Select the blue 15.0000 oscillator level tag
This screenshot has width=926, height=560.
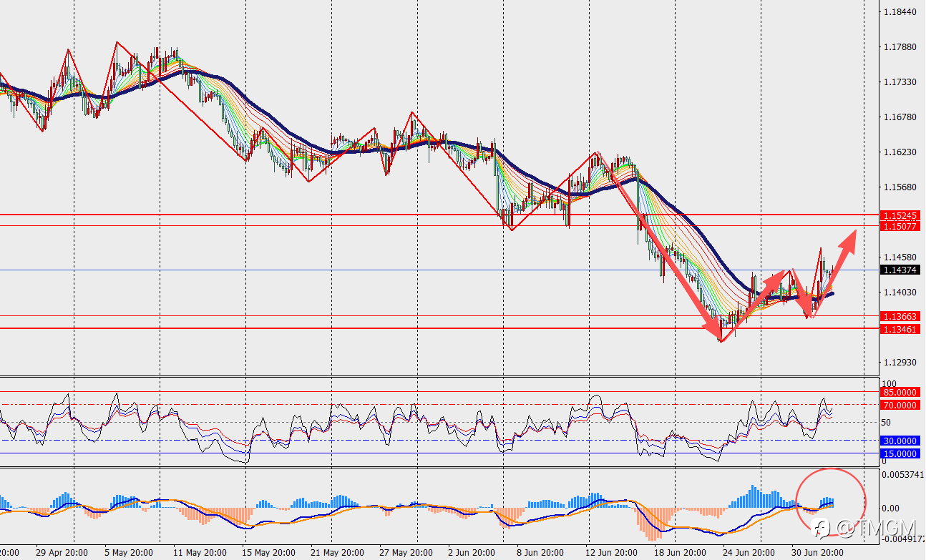tap(900, 453)
